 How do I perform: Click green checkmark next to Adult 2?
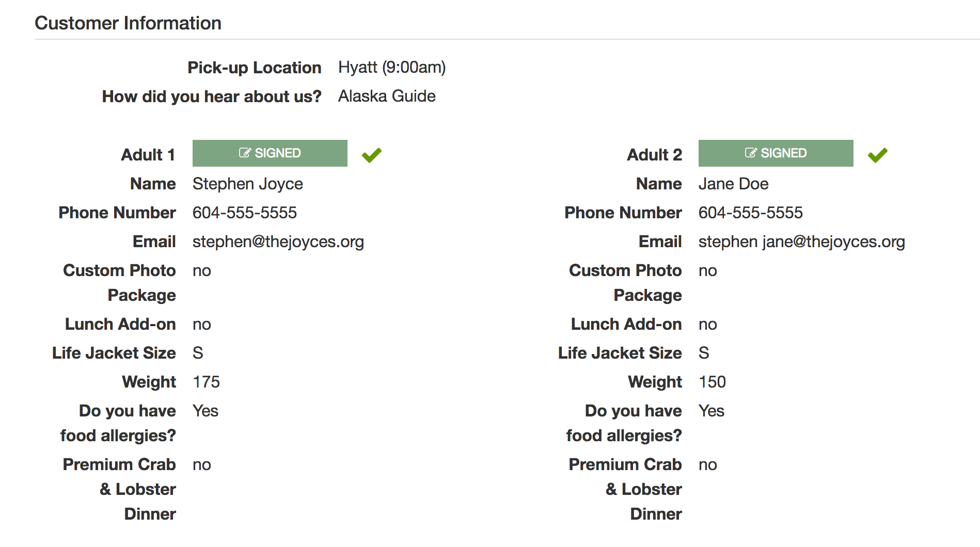877,155
